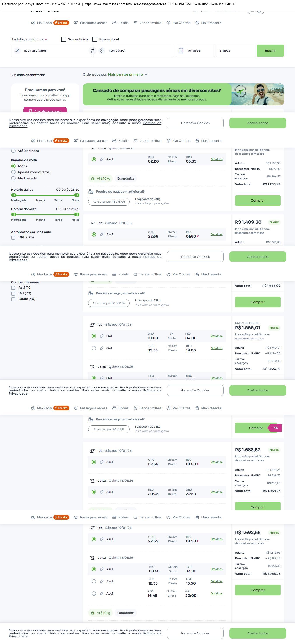Click the pin icon next to Gol 15:55 flight
The image size is (295, 644).
click(102, 348)
